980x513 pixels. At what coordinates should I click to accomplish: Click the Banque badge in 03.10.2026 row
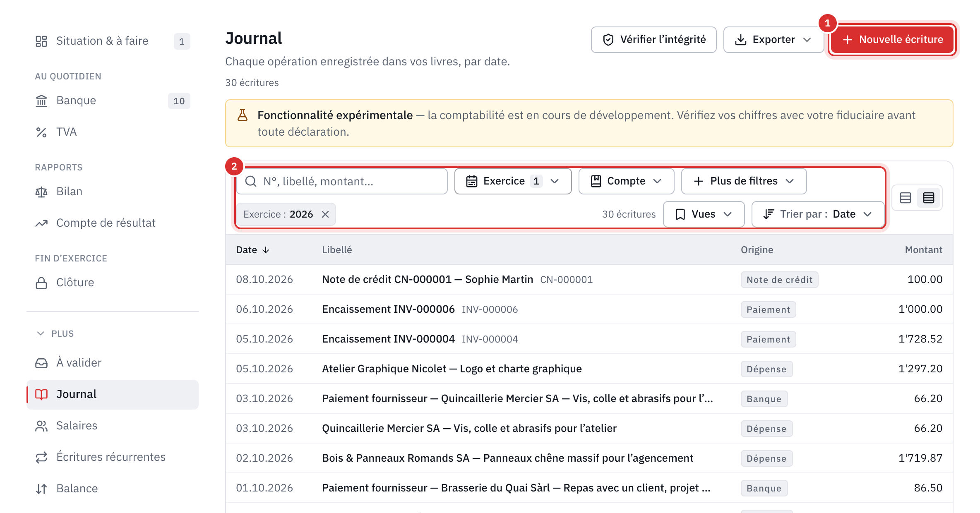pos(764,399)
